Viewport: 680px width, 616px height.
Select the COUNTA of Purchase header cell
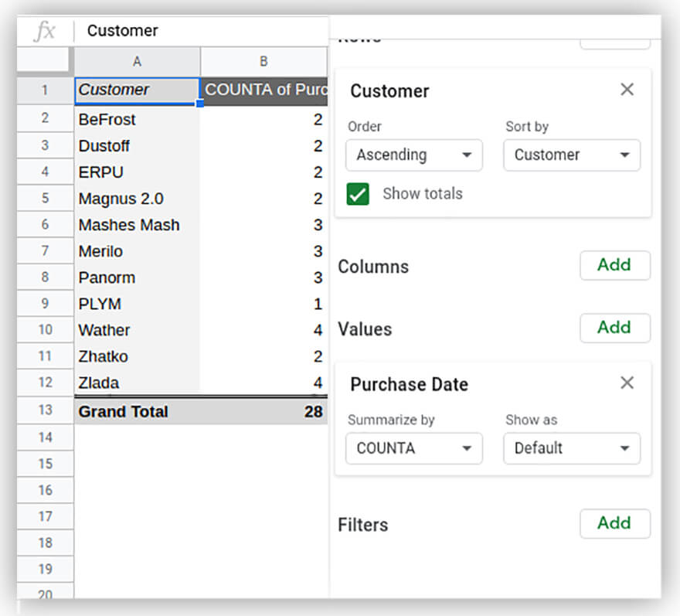263,90
